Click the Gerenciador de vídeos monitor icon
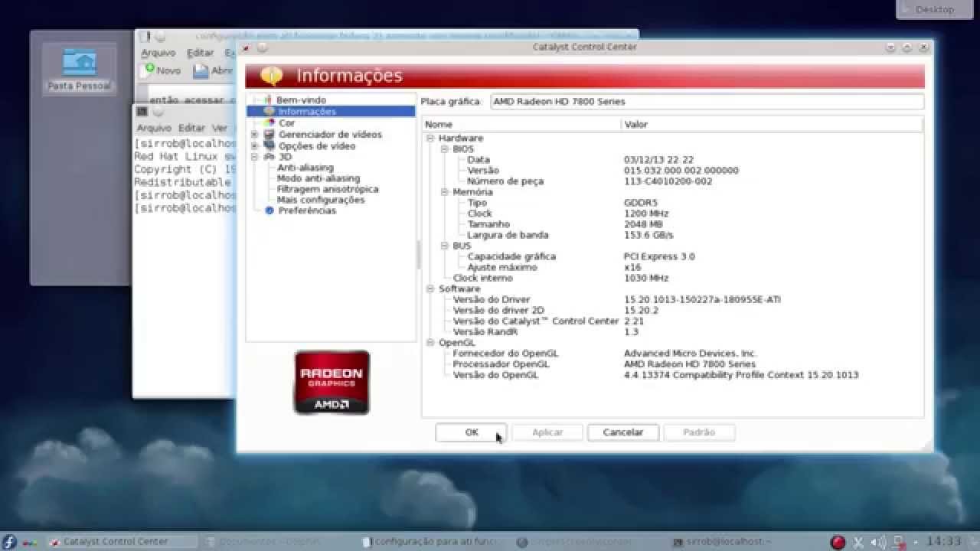 269,134
